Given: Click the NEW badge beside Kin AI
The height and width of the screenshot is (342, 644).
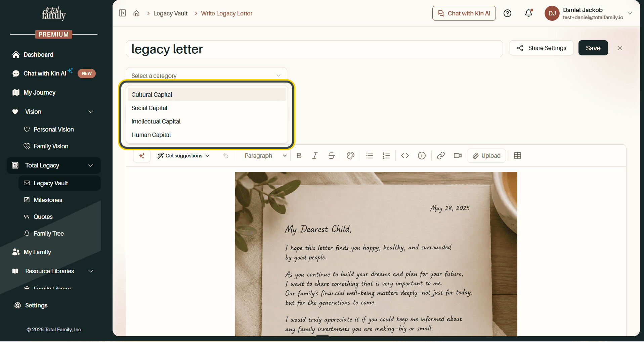Looking at the screenshot, I should click(x=87, y=74).
